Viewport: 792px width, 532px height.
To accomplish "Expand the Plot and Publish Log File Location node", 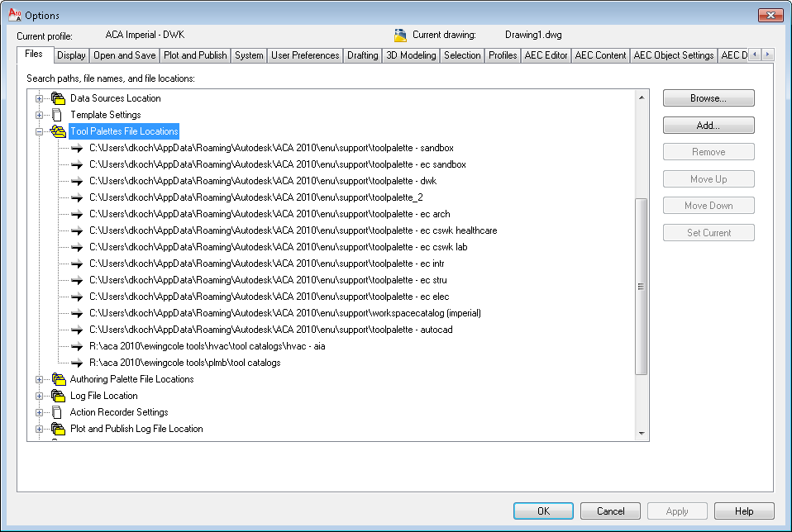I will click(x=40, y=429).
